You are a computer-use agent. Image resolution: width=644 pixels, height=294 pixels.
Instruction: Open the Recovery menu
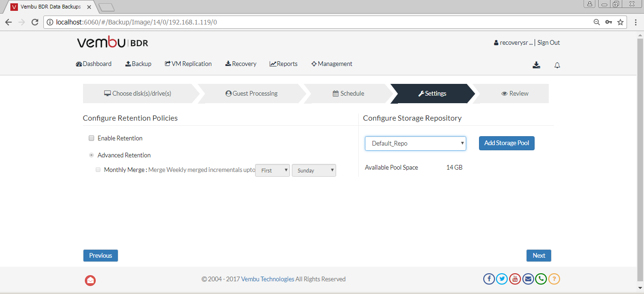[x=241, y=64]
